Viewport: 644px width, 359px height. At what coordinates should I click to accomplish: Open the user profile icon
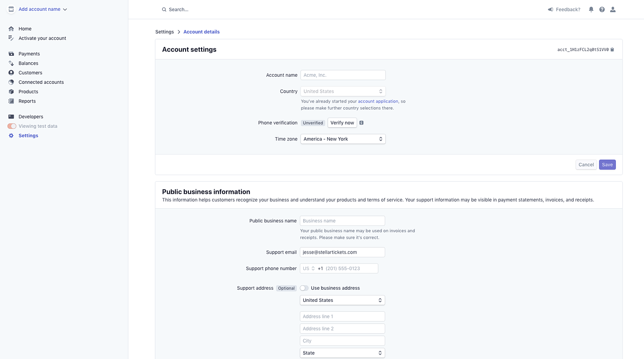click(x=613, y=9)
